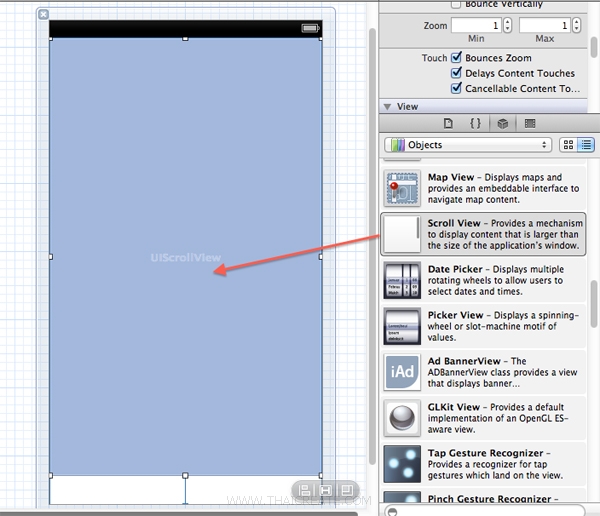The image size is (600, 516).
Task: Click the GLKit View description text
Action: pyautogui.click(x=498, y=418)
